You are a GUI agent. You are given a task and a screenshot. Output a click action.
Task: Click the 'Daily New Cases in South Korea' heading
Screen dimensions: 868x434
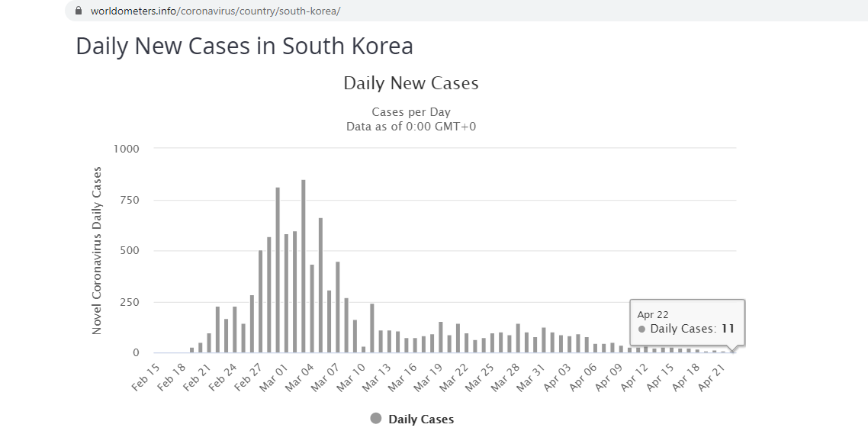[x=244, y=47]
